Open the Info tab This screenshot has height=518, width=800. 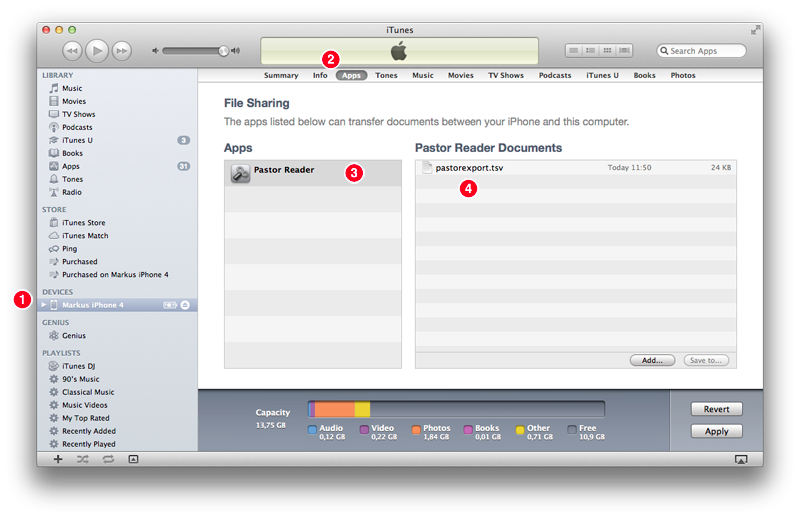320,76
